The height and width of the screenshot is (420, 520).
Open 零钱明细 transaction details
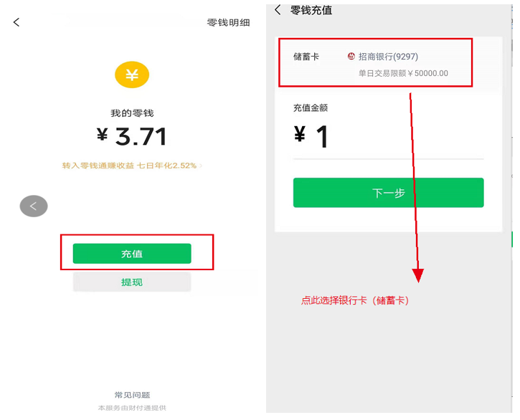pyautogui.click(x=228, y=22)
